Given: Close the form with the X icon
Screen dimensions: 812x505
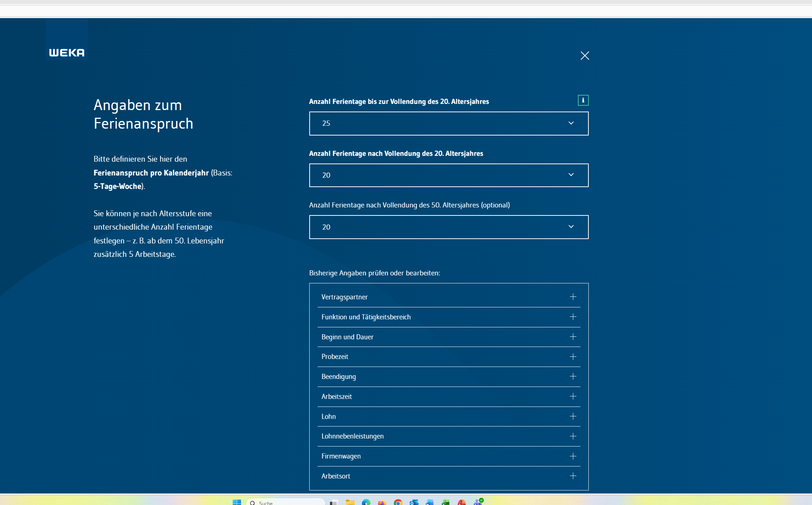Looking at the screenshot, I should click(x=584, y=56).
